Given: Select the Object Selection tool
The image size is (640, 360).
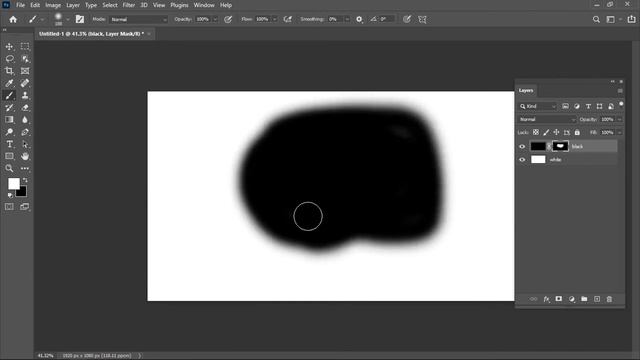Looking at the screenshot, I should [x=25, y=59].
